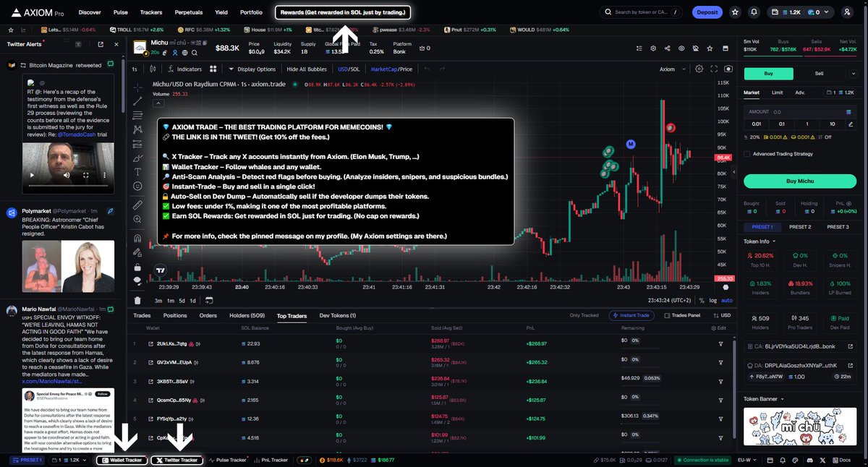Viewport: 868px width, 467px height.
Task: Open the 1s timeframe selector
Action: tap(135, 69)
